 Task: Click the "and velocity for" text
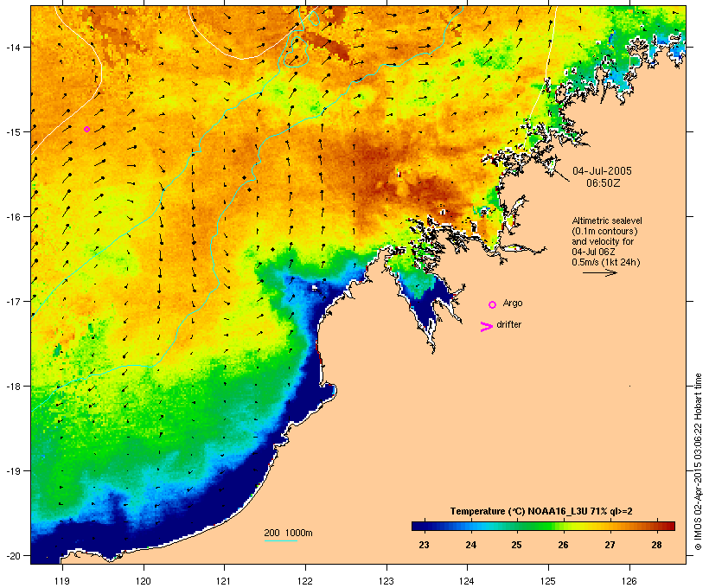603,241
